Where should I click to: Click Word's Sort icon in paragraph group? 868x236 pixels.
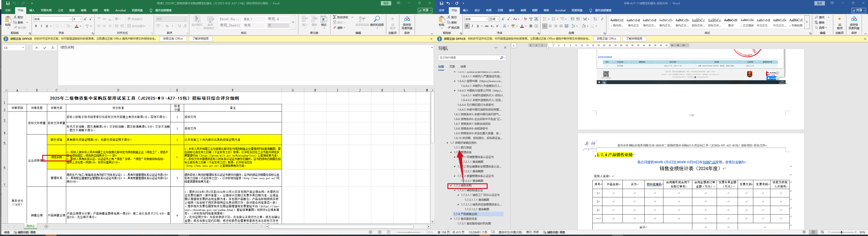pyautogui.click(x=595, y=19)
